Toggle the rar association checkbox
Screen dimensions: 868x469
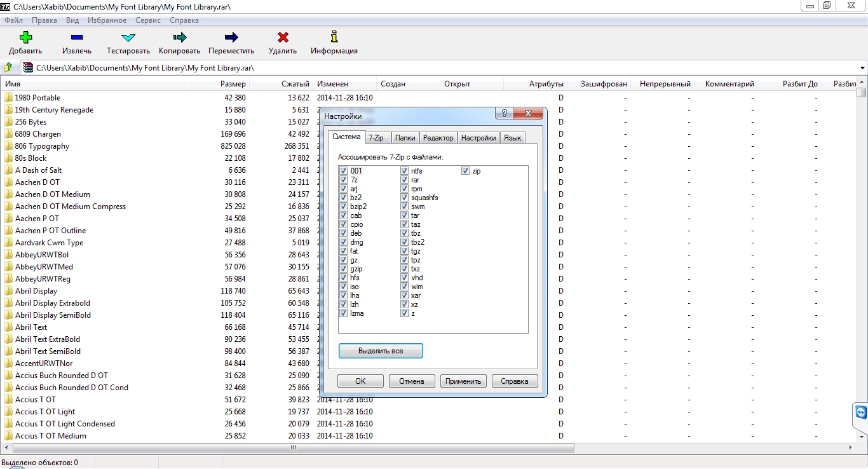coord(405,180)
